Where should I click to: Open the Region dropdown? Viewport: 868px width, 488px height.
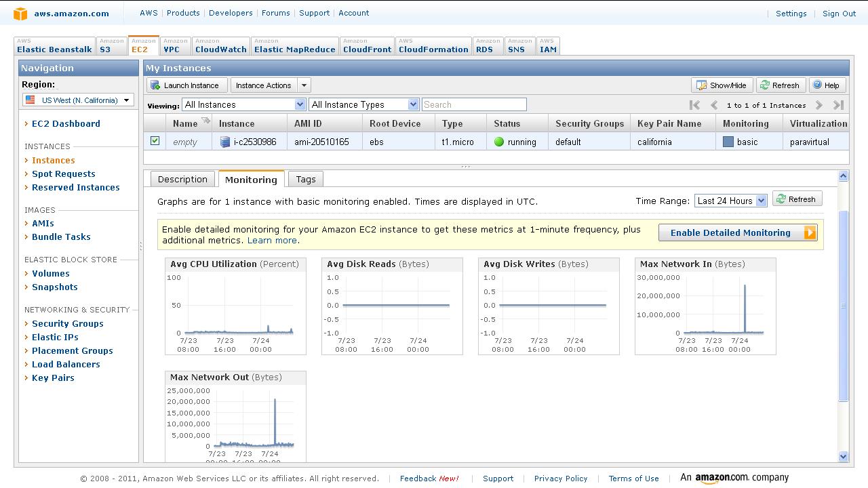coord(78,100)
